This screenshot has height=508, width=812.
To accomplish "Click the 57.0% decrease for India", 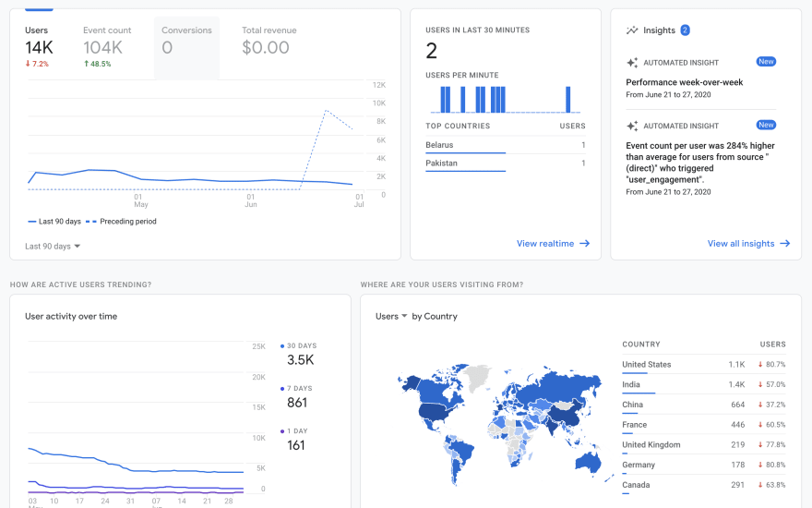I will click(771, 384).
